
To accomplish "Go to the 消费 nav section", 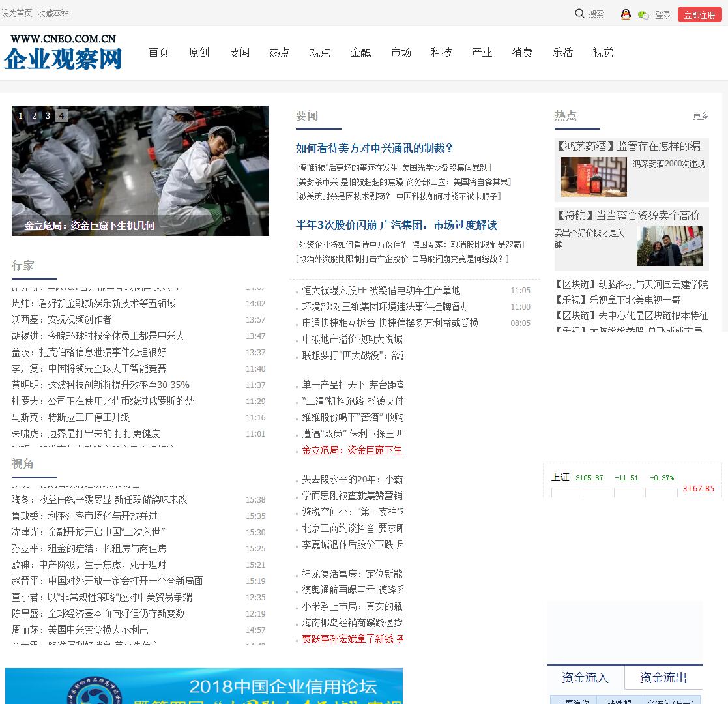I will pos(522,53).
